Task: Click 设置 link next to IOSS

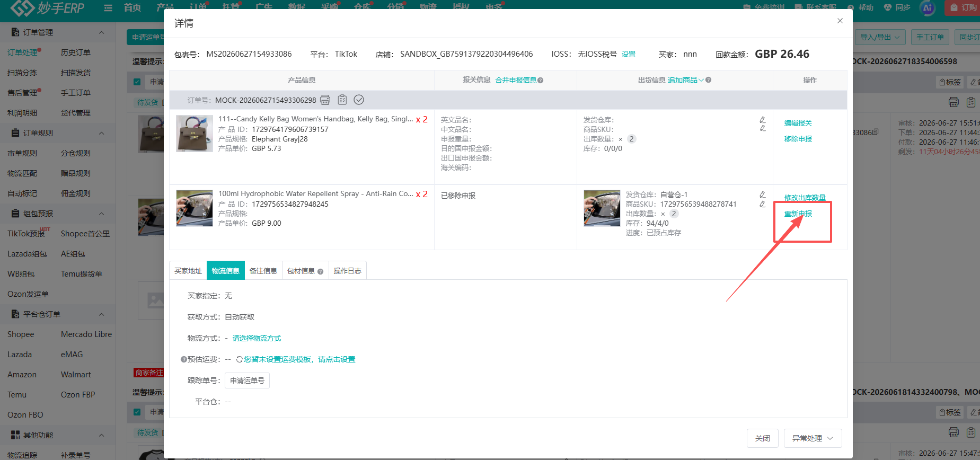Action: [629, 54]
